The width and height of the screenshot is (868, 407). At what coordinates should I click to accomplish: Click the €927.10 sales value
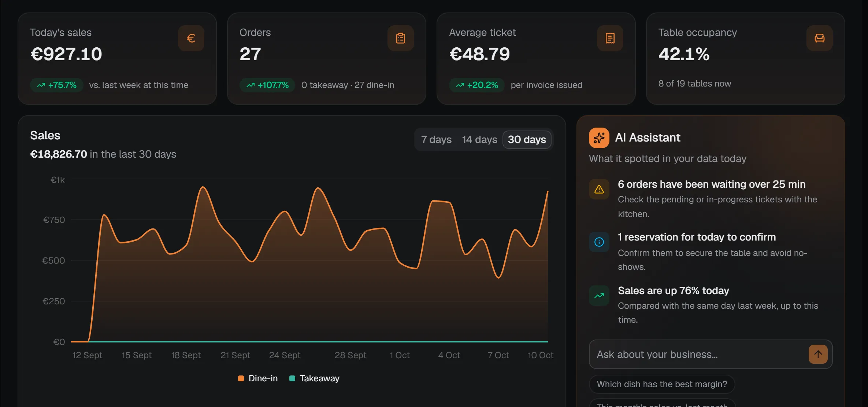[x=66, y=54]
